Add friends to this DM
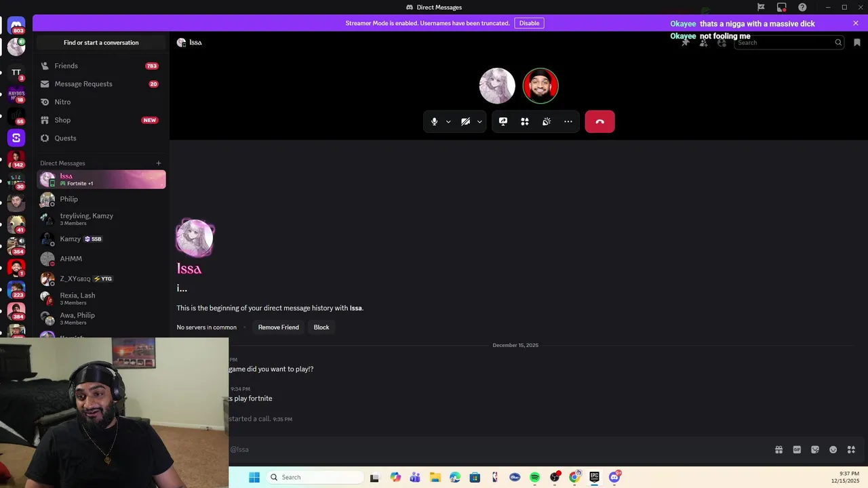 click(x=704, y=43)
